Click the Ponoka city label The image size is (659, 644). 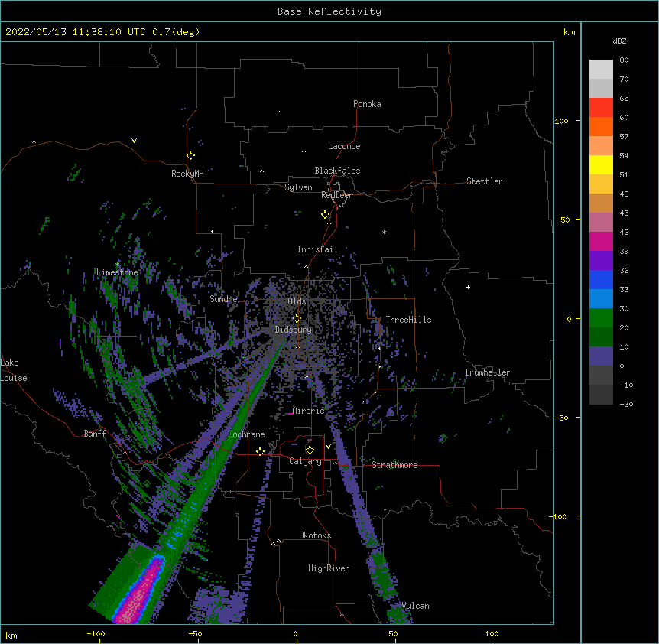click(367, 104)
